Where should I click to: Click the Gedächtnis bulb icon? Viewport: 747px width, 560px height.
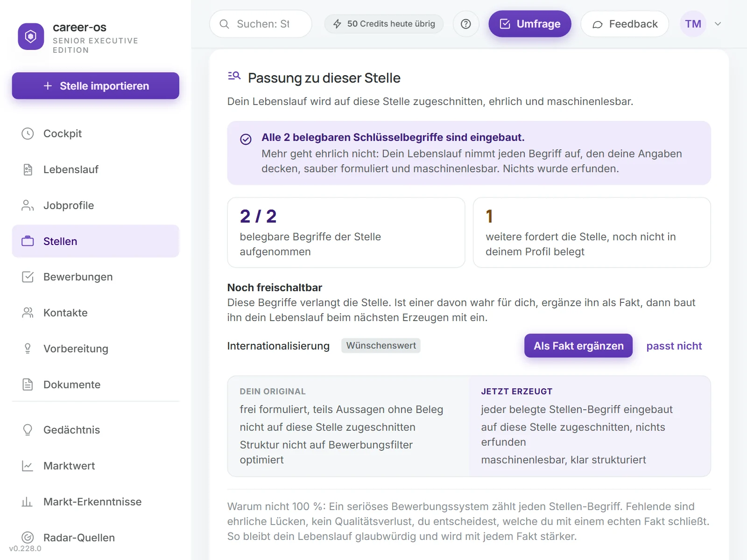click(x=28, y=430)
